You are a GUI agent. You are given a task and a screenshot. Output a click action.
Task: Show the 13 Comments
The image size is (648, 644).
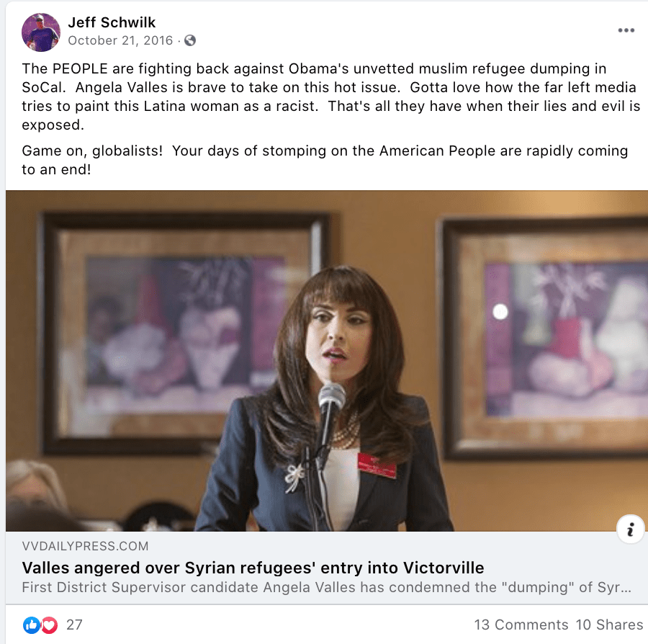point(521,625)
